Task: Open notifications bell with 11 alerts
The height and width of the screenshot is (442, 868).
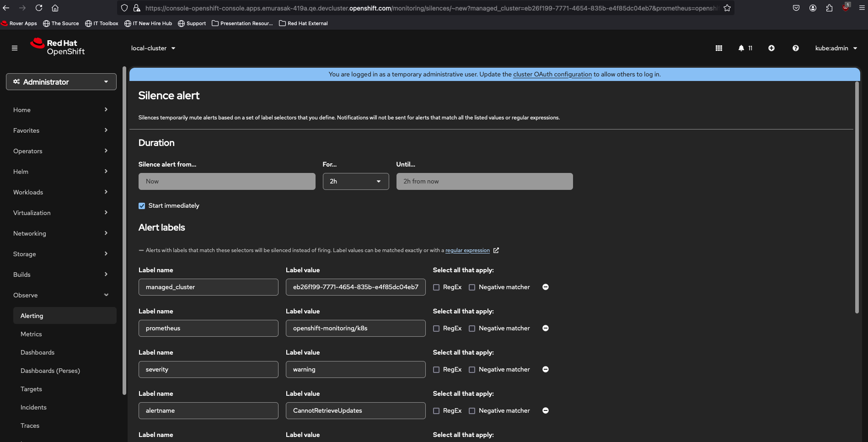Action: (745, 48)
